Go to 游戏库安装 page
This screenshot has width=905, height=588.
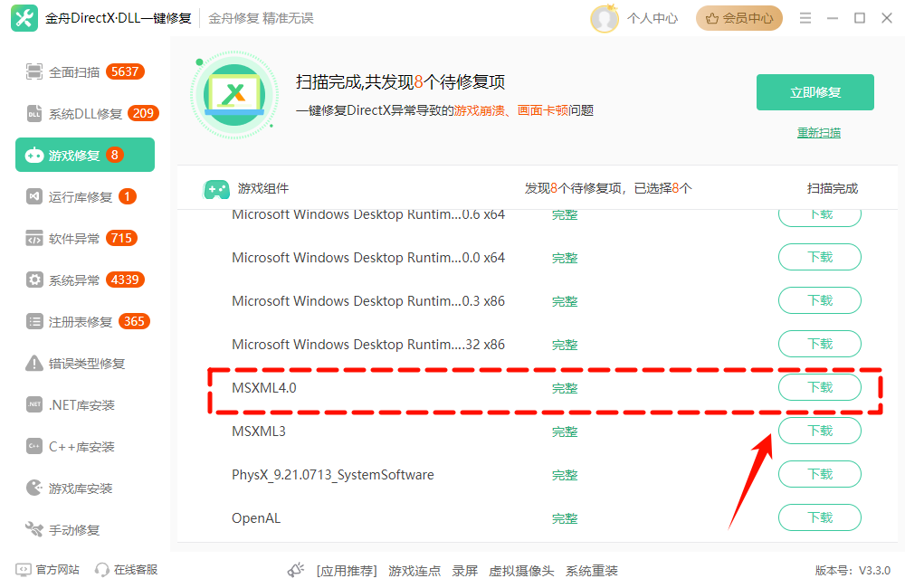[x=85, y=488]
